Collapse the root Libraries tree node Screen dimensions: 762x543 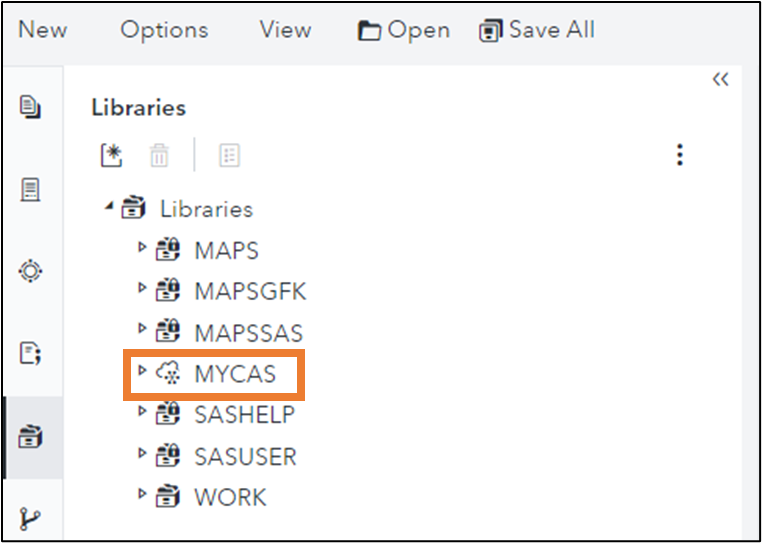pos(108,207)
